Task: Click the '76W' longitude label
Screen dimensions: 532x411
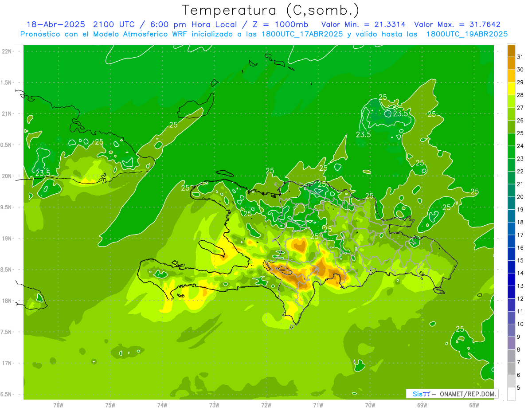Action: coord(58,405)
